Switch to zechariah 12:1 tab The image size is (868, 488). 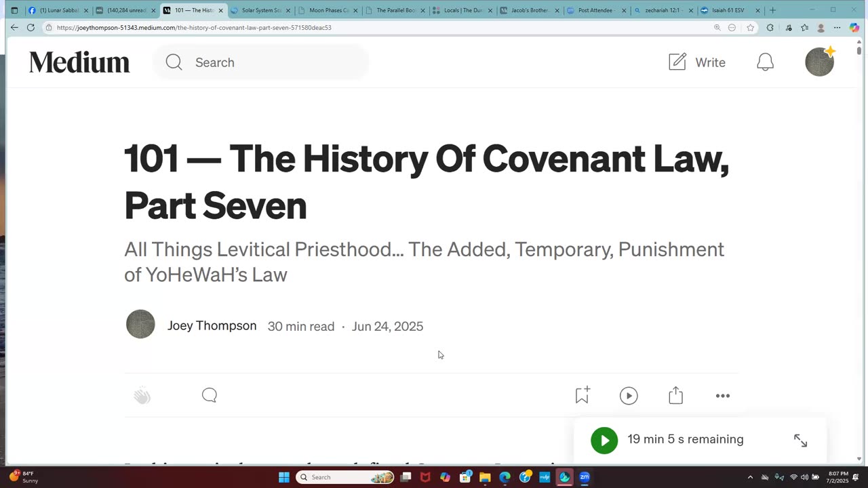(664, 10)
